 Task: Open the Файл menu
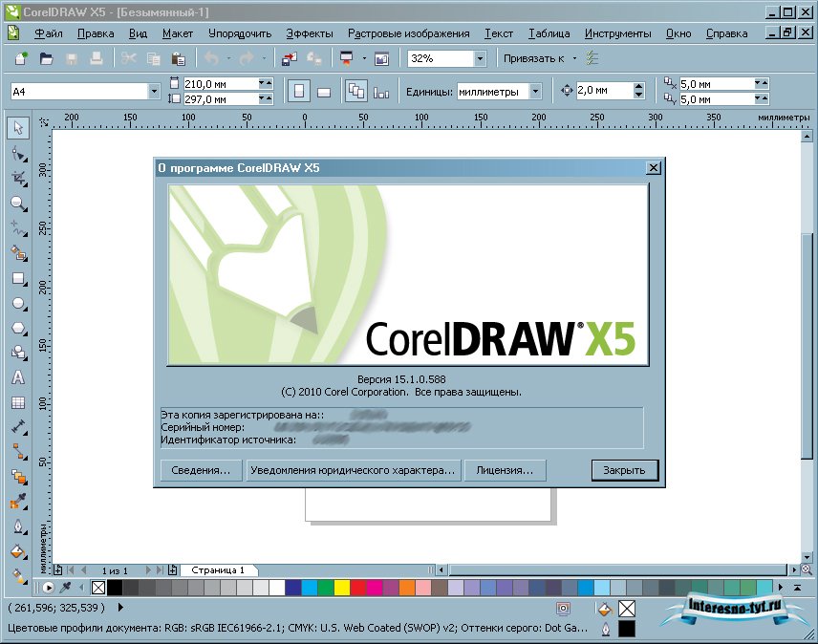pos(49,33)
